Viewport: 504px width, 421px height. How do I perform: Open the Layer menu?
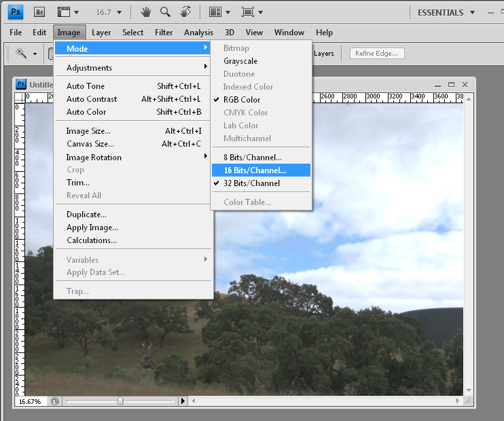coord(101,33)
